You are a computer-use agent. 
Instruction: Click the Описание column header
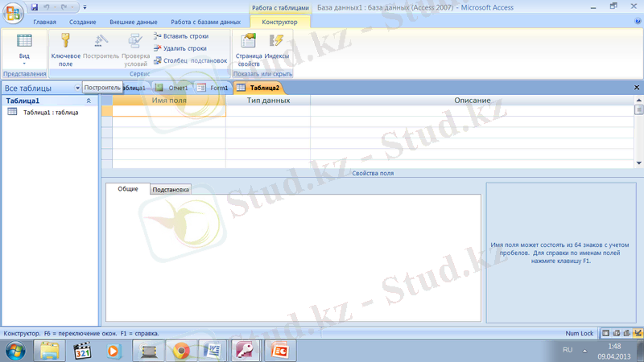click(472, 100)
